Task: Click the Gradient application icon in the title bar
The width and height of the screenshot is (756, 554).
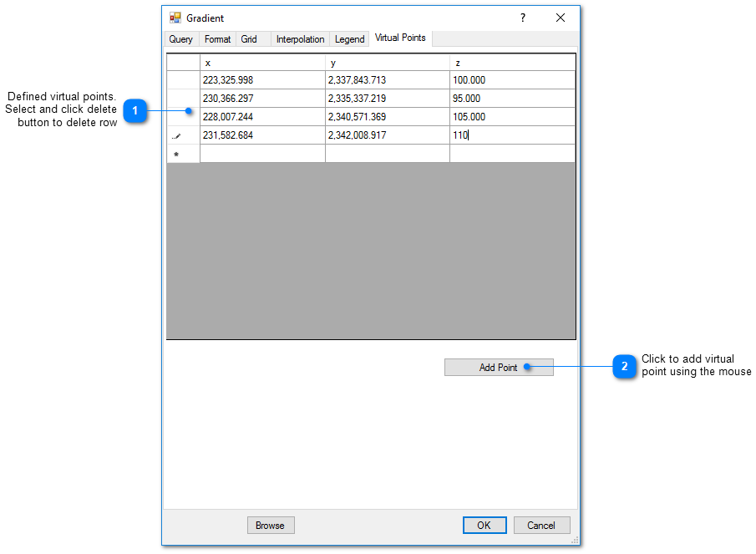Action: (x=175, y=17)
